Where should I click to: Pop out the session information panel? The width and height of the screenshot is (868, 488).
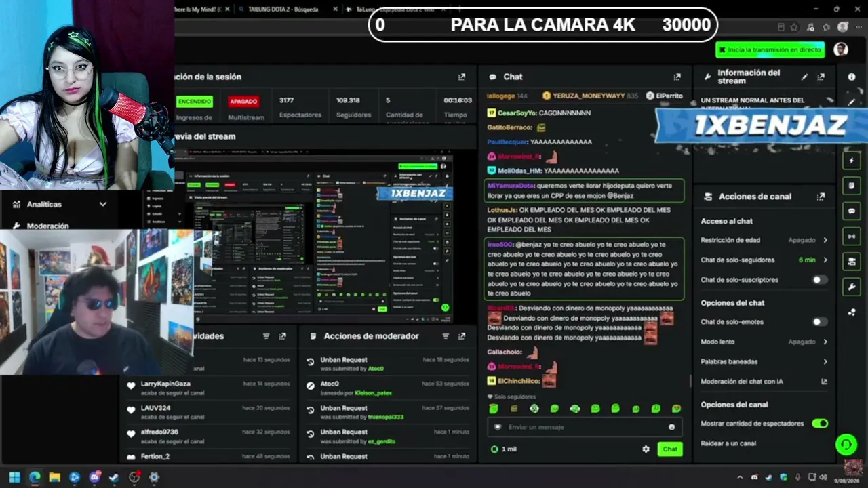462,77
